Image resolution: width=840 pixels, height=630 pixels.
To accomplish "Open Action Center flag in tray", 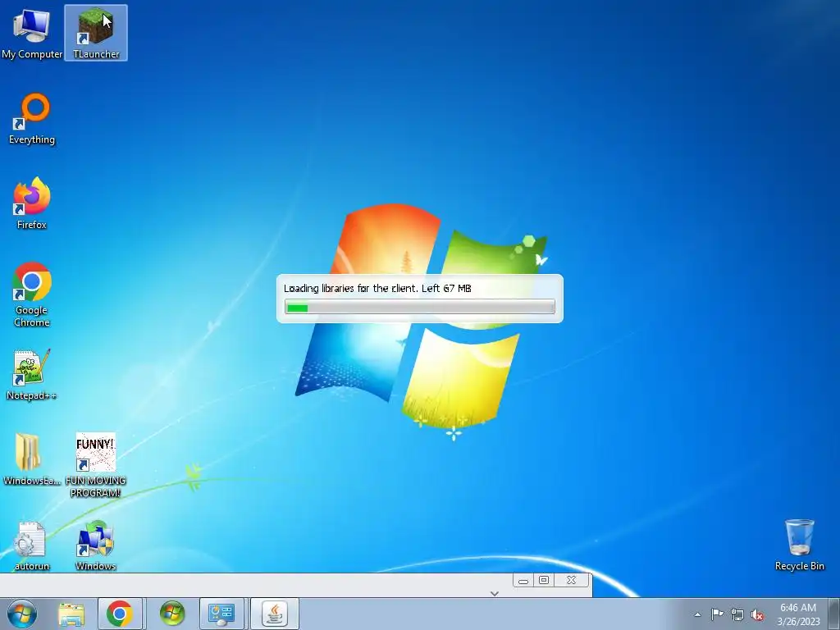I will pyautogui.click(x=717, y=614).
